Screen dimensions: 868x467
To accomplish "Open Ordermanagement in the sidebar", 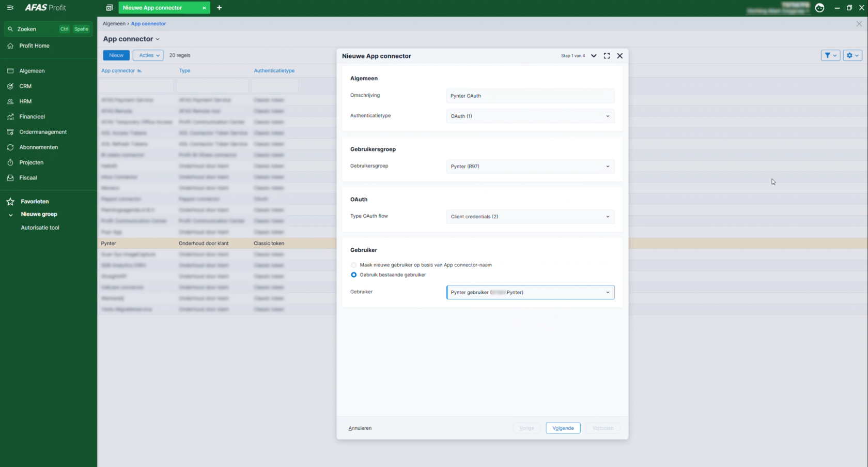I will tap(43, 132).
